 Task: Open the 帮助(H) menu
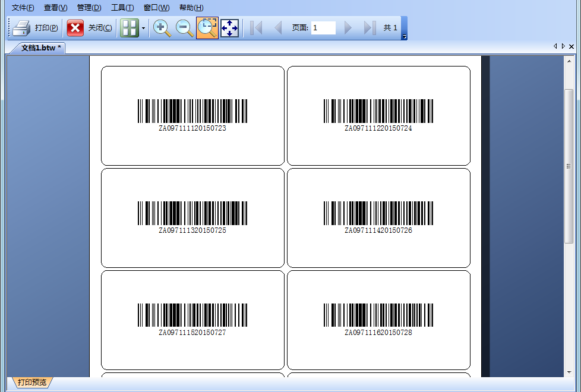191,7
